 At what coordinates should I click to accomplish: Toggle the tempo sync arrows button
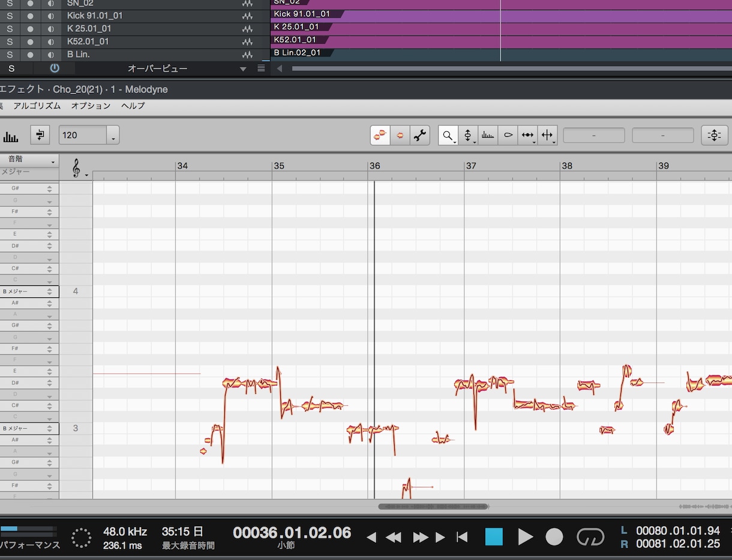40,135
